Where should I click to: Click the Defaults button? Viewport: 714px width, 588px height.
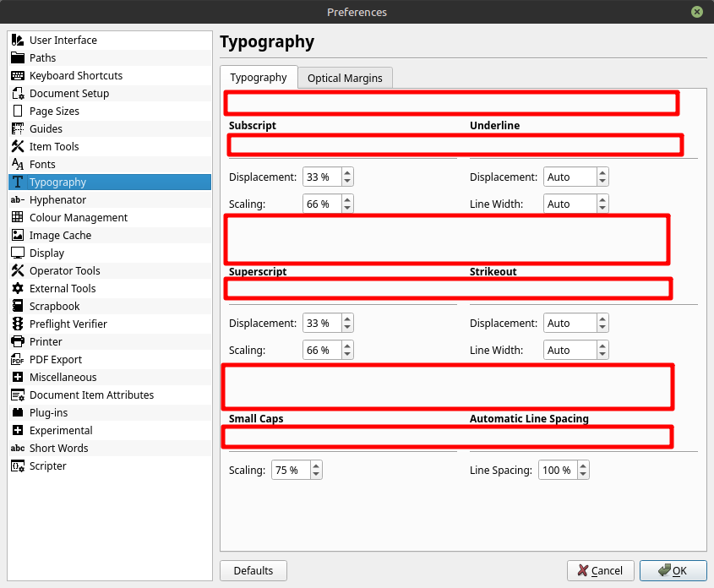tap(253, 571)
